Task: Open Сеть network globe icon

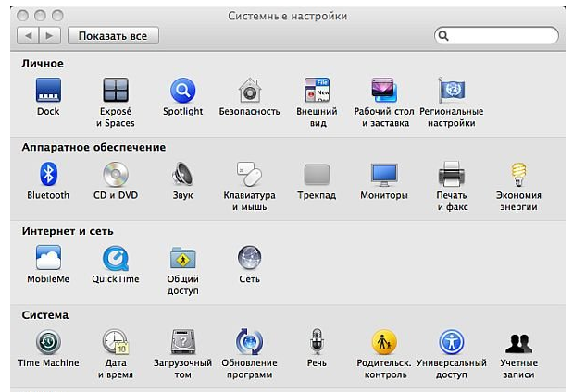Action: click(x=250, y=258)
